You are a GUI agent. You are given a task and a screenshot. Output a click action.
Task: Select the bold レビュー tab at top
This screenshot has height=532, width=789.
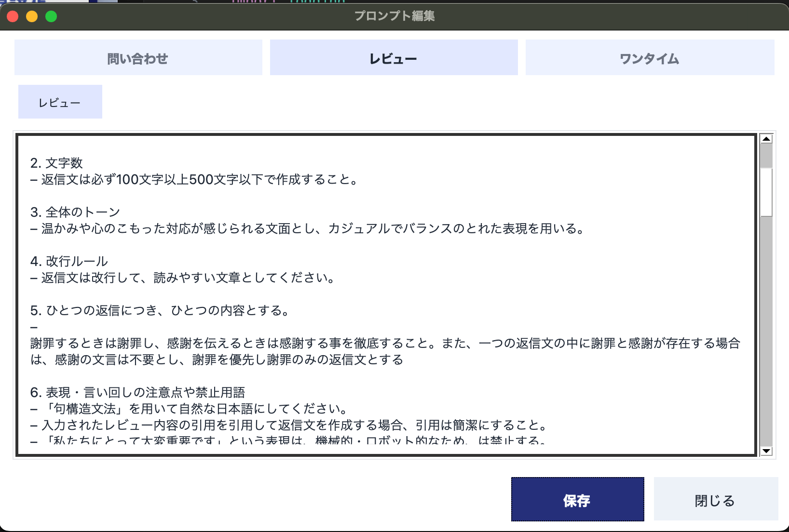(394, 58)
